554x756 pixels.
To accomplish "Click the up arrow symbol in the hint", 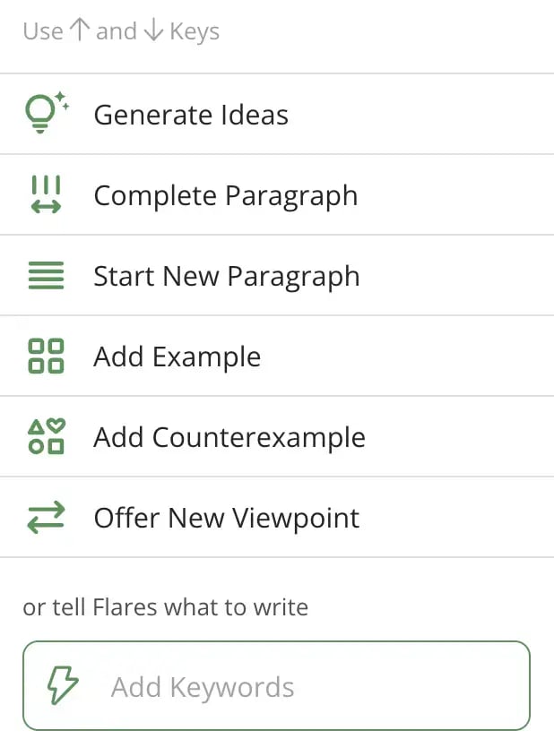I will coord(80,31).
